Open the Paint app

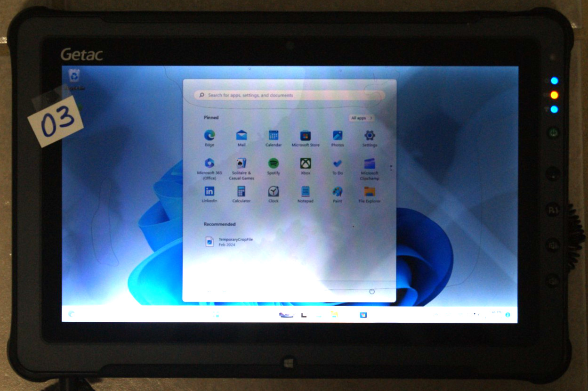pyautogui.click(x=338, y=194)
